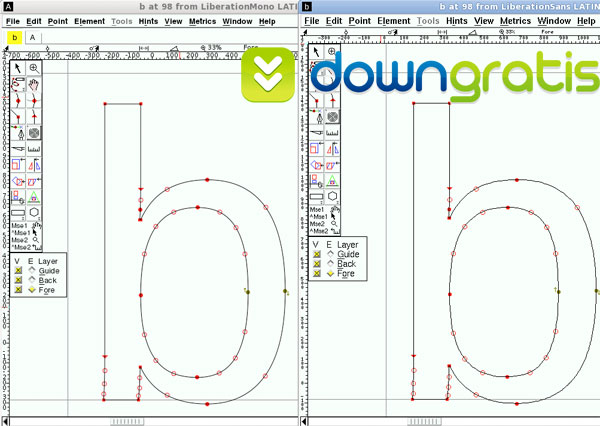This screenshot has width=600, height=426.
Task: Select the Tangent point tool in LiberationMono window
Action: pyautogui.click(x=34, y=117)
